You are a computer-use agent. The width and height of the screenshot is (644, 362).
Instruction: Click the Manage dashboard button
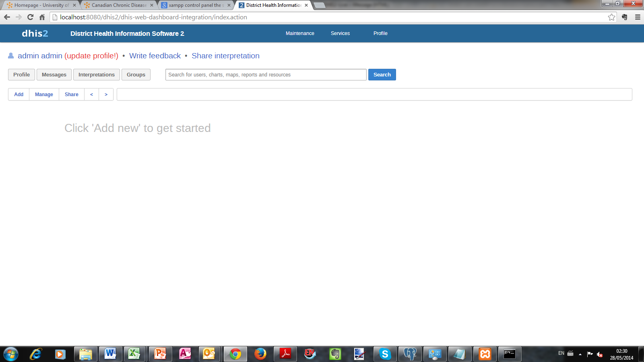tap(44, 95)
